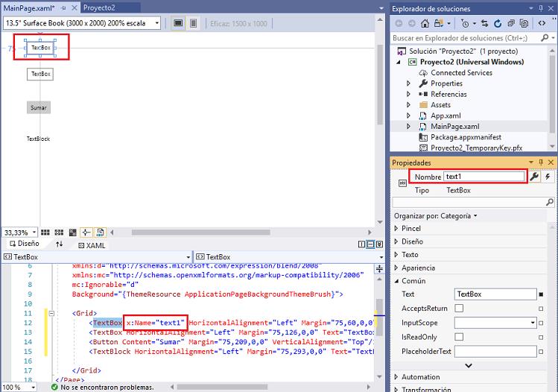
Task: Click the search icon in the Properties filter box
Action: click(x=550, y=202)
